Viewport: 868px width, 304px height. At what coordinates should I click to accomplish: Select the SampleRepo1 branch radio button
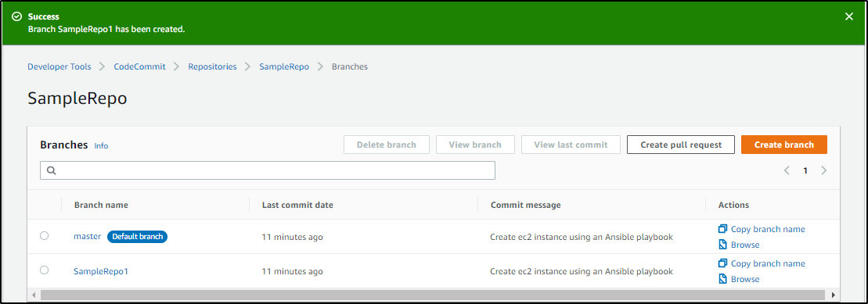click(x=45, y=270)
